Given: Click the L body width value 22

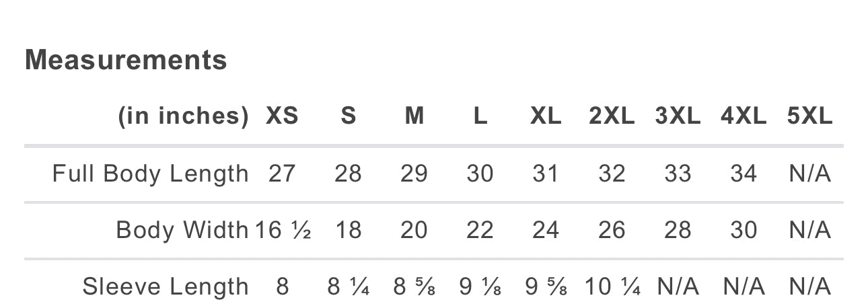Looking at the screenshot, I should coord(480,231).
